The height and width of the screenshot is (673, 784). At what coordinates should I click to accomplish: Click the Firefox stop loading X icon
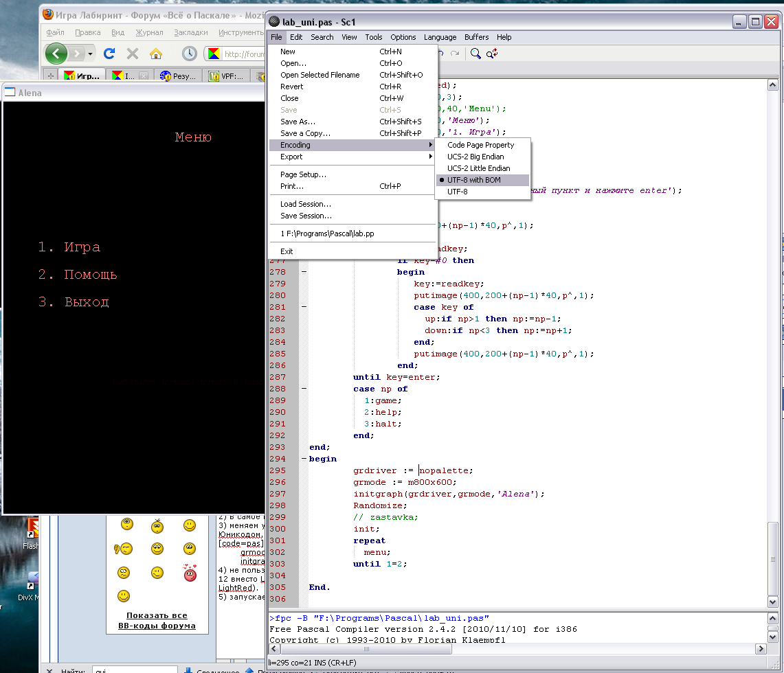(x=133, y=54)
